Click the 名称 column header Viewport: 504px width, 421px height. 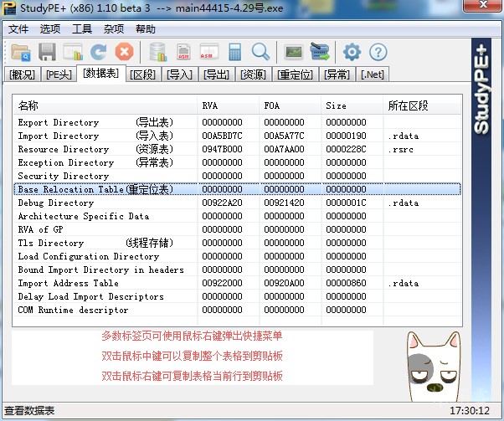click(105, 105)
